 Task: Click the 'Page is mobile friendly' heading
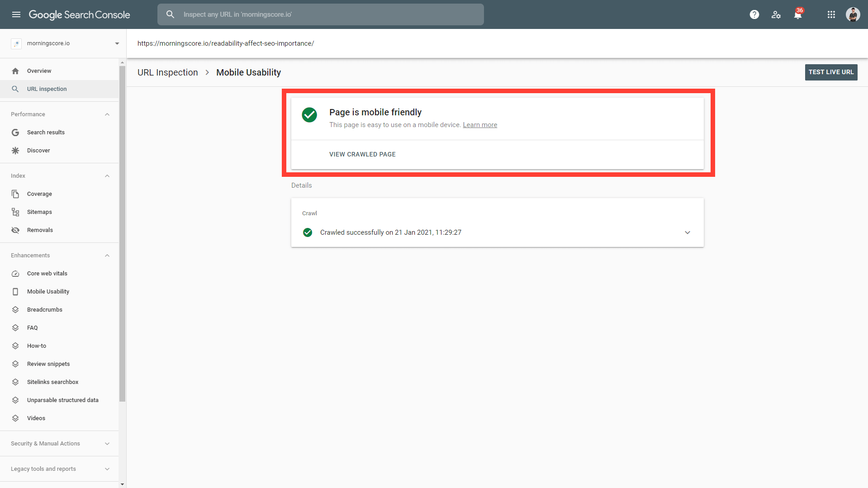[375, 112]
